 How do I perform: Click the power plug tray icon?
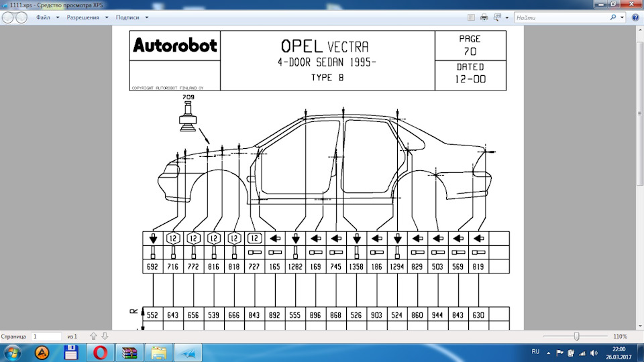tap(571, 353)
